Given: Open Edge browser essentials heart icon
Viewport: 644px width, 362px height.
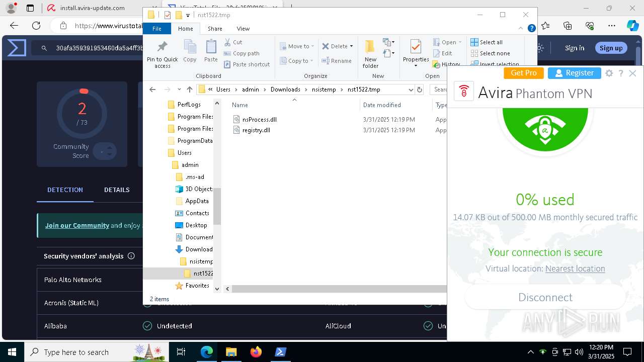Looking at the screenshot, I should [590, 26].
